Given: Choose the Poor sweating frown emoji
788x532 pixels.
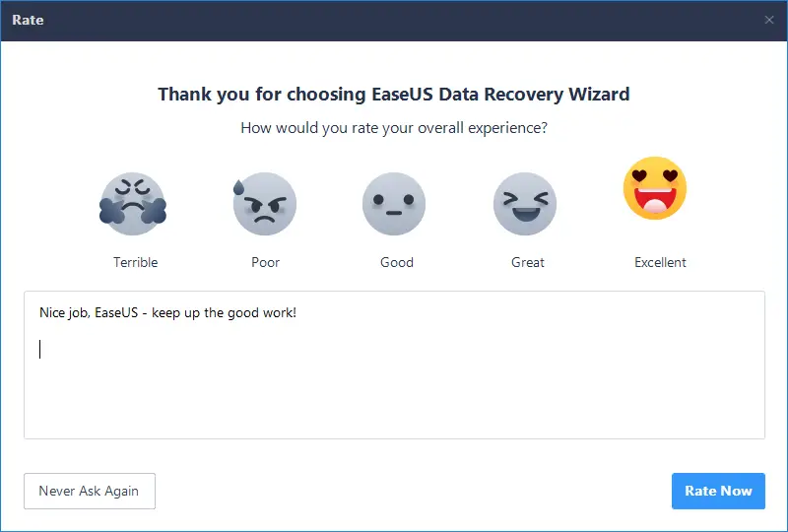Looking at the screenshot, I should click(265, 204).
